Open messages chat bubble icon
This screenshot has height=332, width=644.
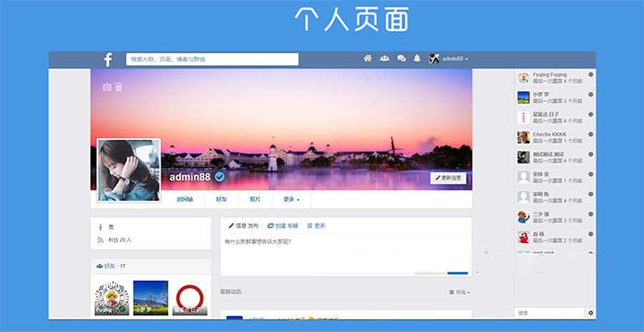coord(401,59)
